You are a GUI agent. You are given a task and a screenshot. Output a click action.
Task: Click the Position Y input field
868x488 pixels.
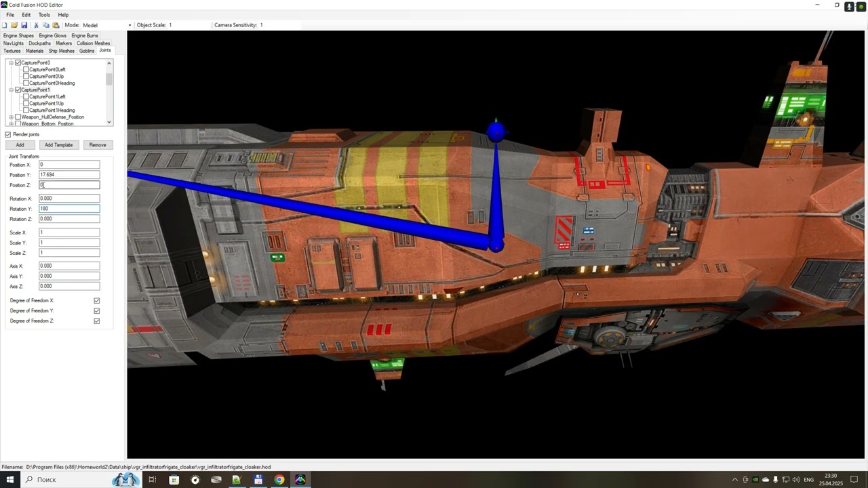point(69,175)
